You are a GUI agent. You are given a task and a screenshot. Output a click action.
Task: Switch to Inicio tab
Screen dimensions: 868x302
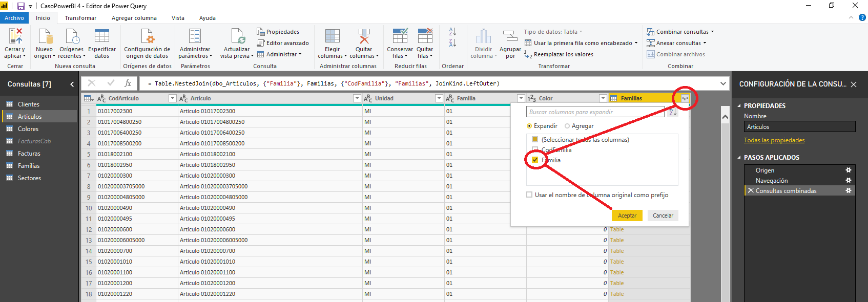point(43,18)
